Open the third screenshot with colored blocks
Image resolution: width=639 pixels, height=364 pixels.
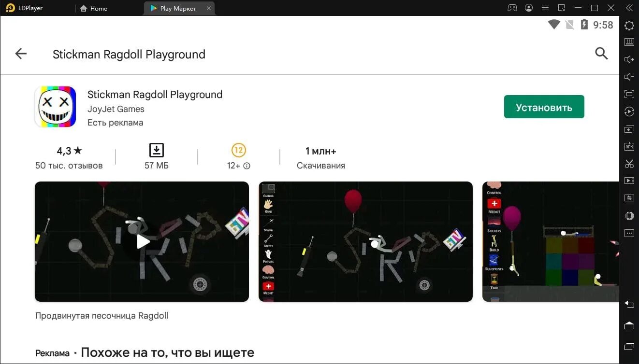[x=551, y=241]
